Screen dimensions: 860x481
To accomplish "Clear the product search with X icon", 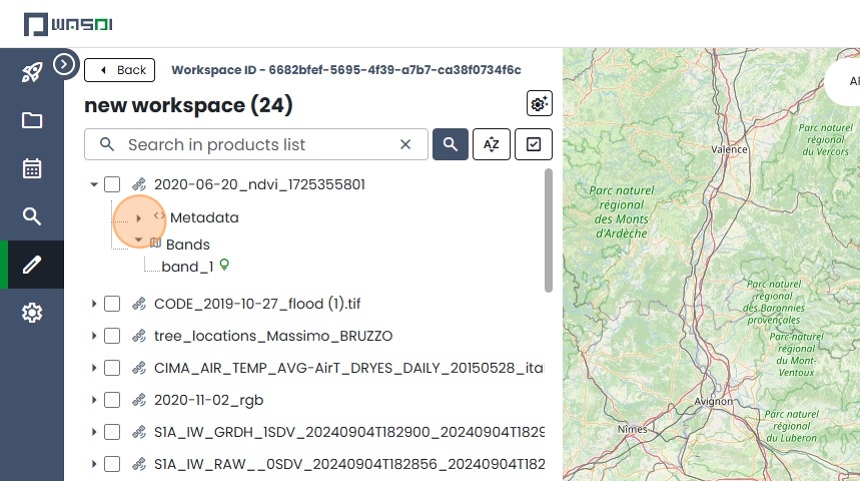I will pyautogui.click(x=405, y=144).
